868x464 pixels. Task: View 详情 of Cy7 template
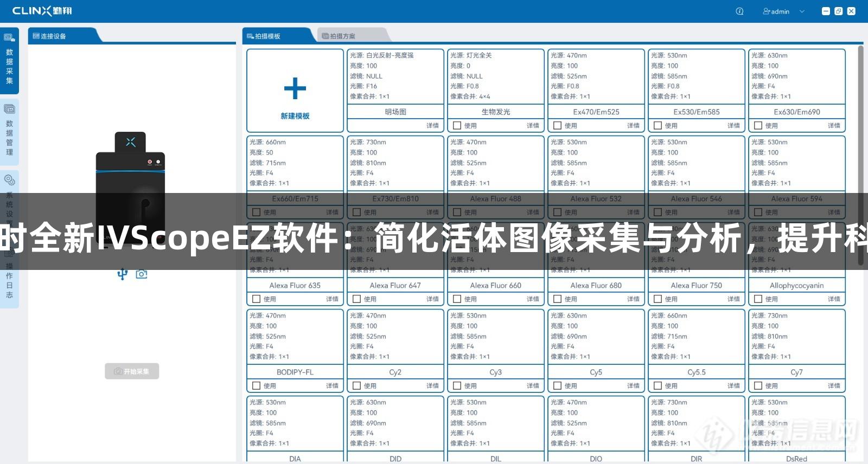tap(834, 385)
